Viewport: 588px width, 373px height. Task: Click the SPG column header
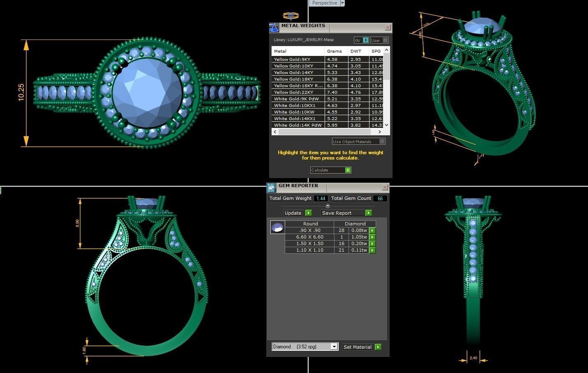click(x=377, y=51)
